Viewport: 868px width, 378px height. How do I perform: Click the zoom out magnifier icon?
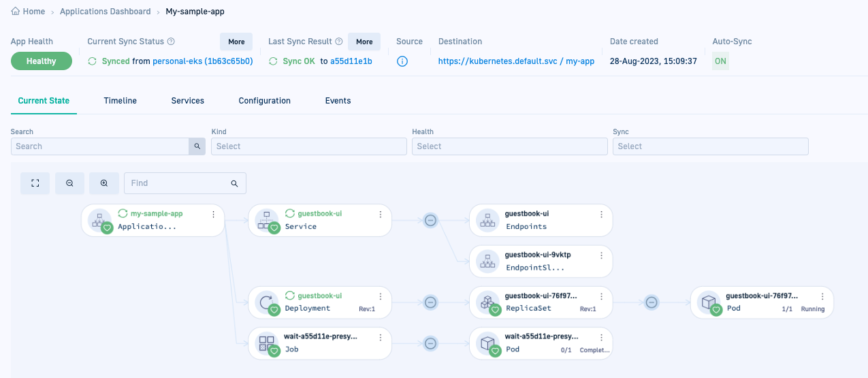[69, 183]
